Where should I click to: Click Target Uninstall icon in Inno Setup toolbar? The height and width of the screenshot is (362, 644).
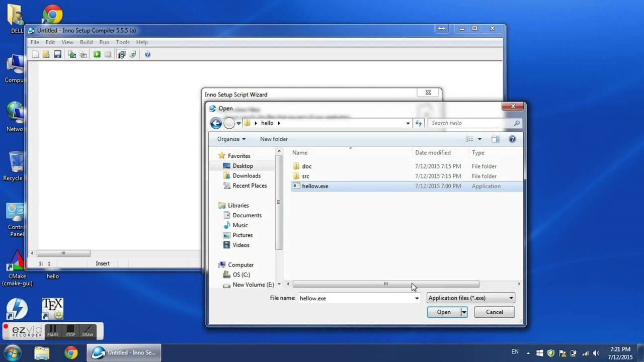click(x=133, y=54)
